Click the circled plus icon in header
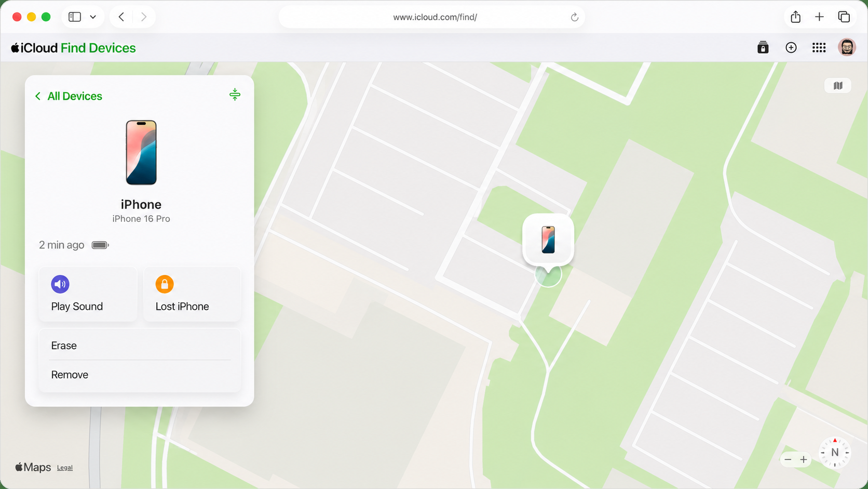The image size is (868, 489). pyautogui.click(x=791, y=48)
